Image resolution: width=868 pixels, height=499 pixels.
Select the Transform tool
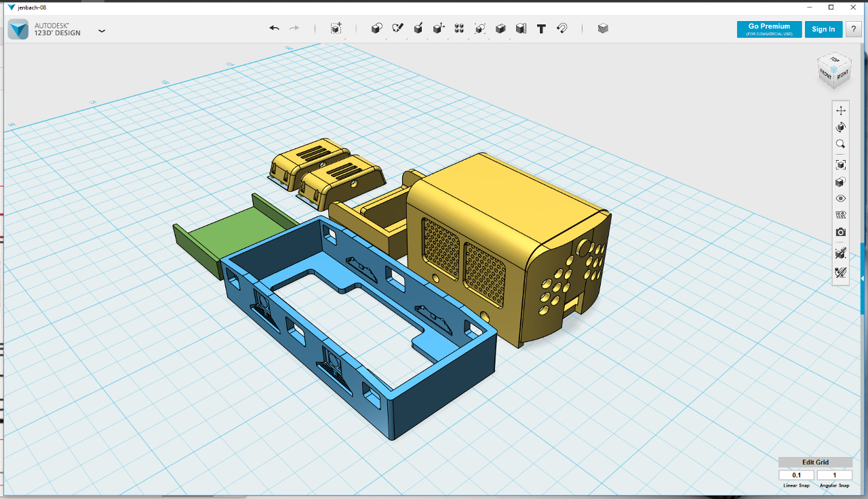click(x=336, y=28)
